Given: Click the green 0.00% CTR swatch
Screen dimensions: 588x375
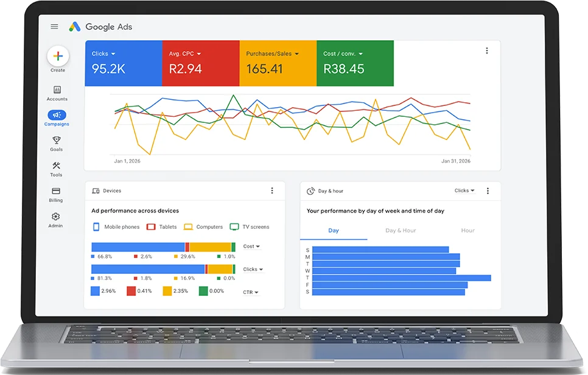Looking at the screenshot, I should point(203,291).
